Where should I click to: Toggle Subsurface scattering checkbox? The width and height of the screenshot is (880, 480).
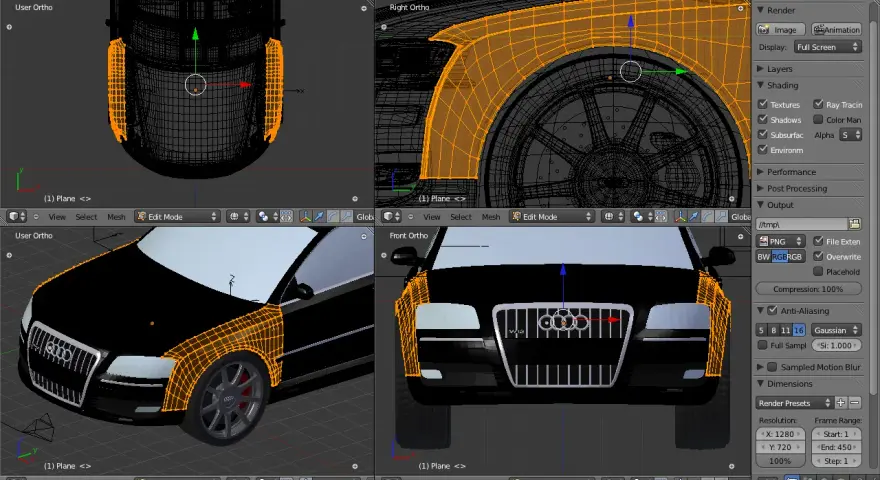[763, 135]
